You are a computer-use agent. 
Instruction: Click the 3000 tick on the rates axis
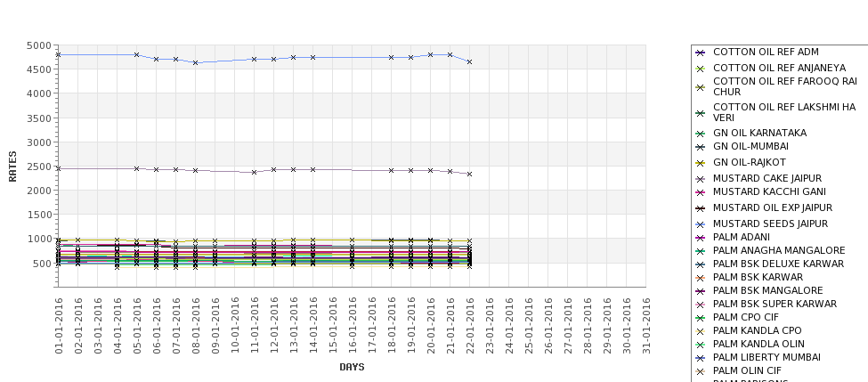click(x=39, y=142)
